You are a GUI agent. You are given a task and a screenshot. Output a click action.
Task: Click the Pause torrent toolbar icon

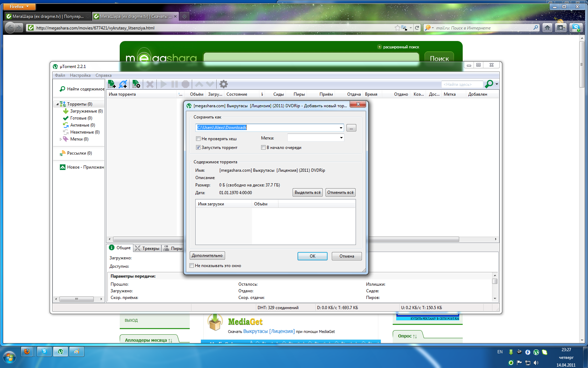(x=175, y=84)
